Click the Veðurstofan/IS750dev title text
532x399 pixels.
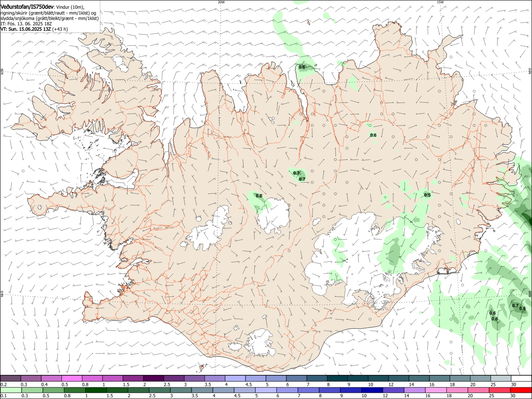click(27, 7)
